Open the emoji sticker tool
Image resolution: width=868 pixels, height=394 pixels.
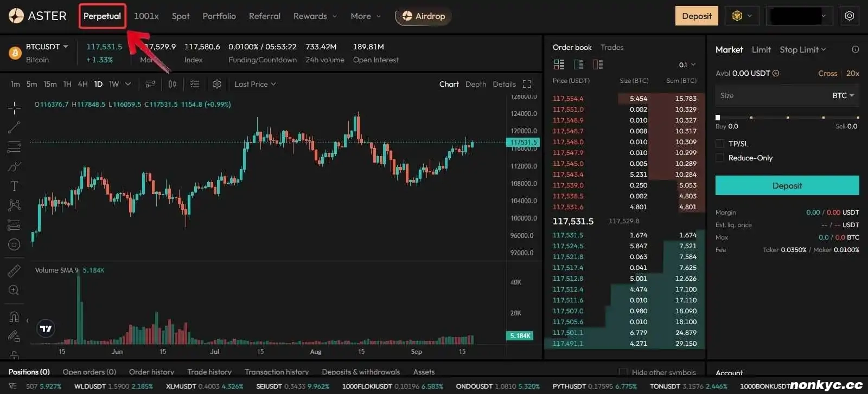[14, 244]
